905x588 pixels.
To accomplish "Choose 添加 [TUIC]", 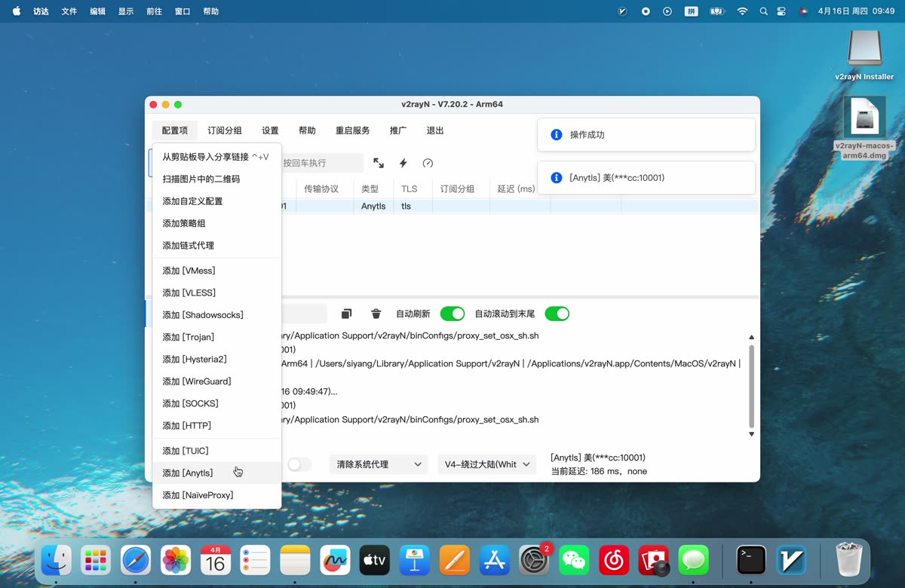I will pyautogui.click(x=216, y=451).
